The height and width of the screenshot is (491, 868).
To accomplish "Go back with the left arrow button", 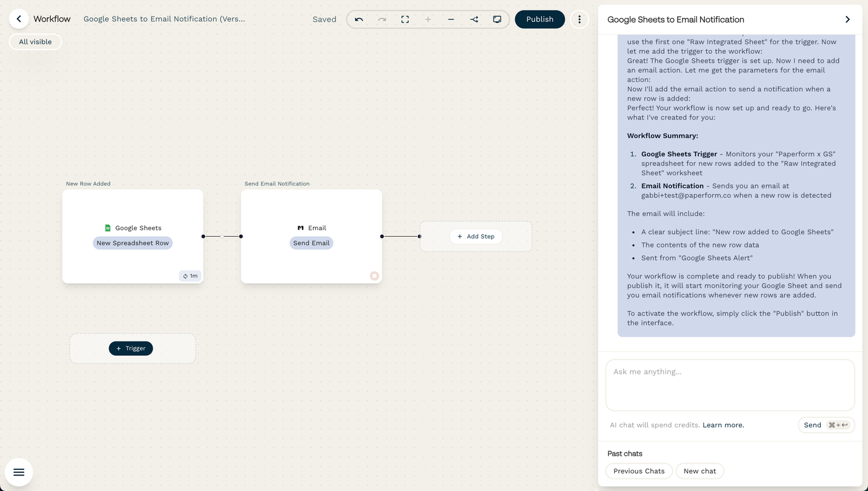I will tap(19, 19).
